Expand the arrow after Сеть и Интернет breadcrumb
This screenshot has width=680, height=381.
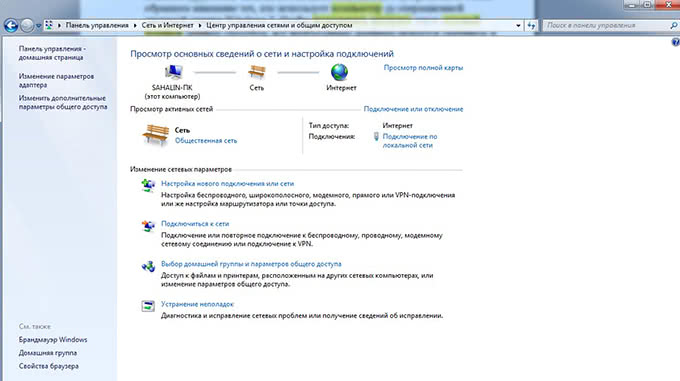pyautogui.click(x=200, y=26)
